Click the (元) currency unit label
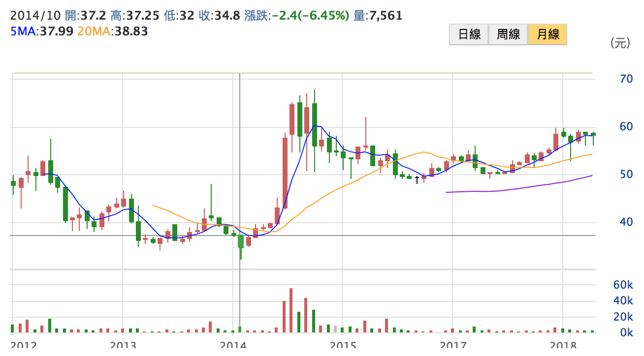 point(620,43)
